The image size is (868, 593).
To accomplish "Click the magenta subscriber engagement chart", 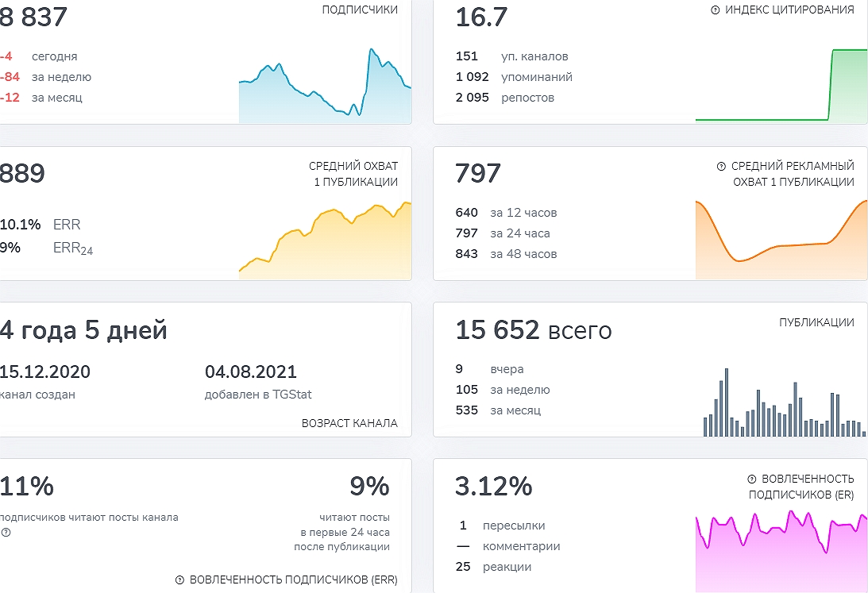I will 781,548.
